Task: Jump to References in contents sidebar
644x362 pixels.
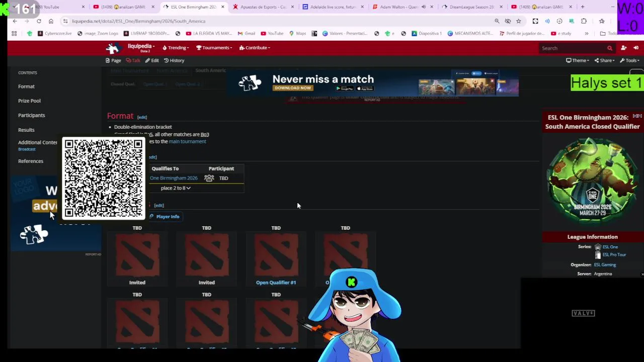Action: (x=31, y=161)
